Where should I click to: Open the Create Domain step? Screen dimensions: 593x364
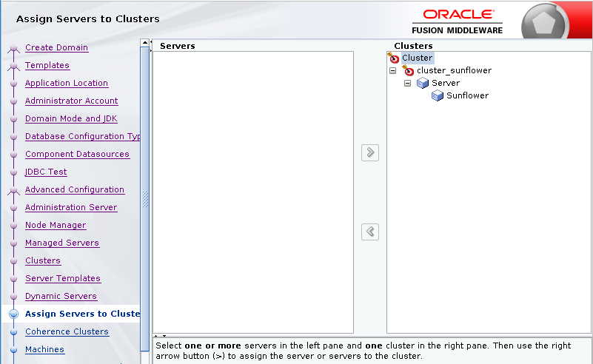(x=56, y=47)
